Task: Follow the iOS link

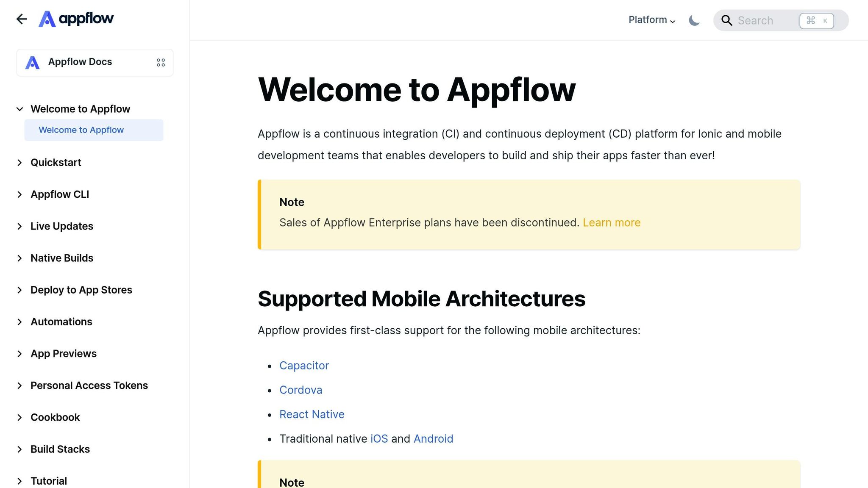Action: pos(379,439)
